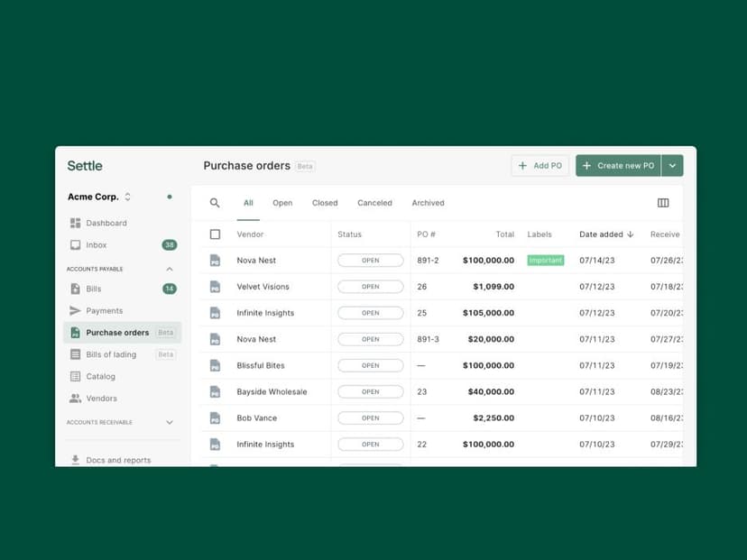The height and width of the screenshot is (560, 747).
Task: Collapse the Accounts Payable section
Action: point(169,267)
